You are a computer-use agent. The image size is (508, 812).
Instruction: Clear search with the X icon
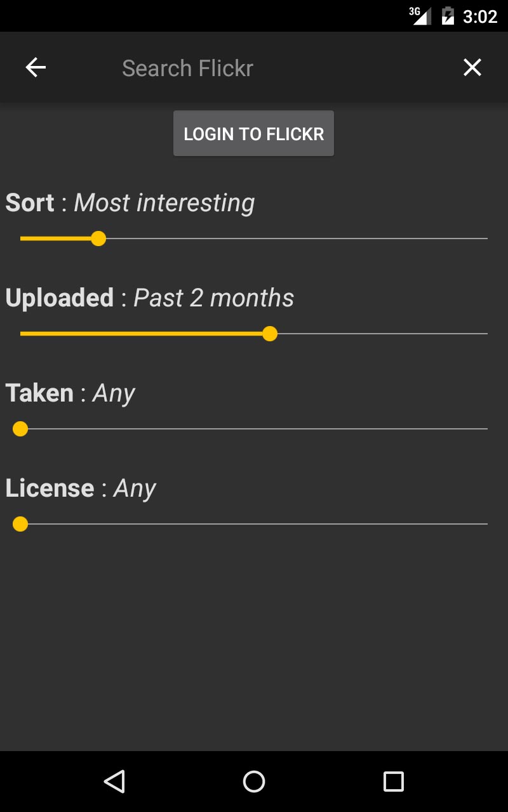click(472, 67)
